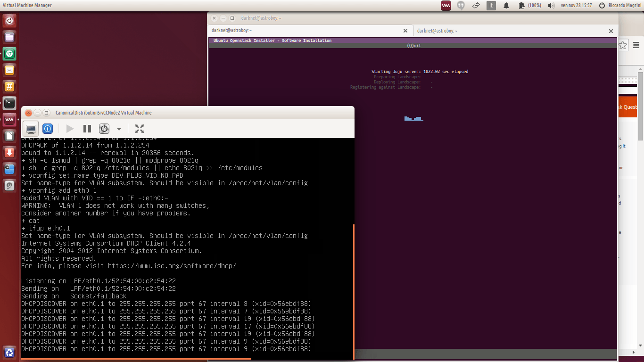Open Terminal from the launcher
644x362 pixels.
(9, 103)
